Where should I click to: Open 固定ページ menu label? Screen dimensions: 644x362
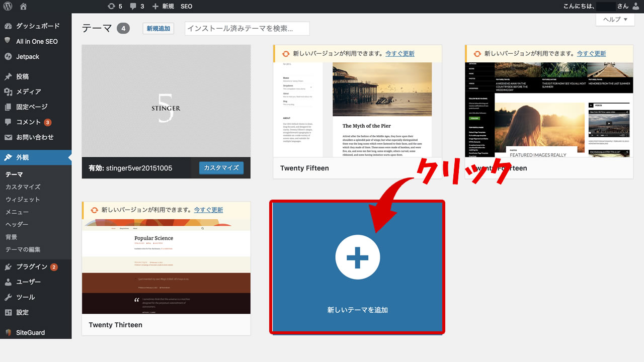[x=32, y=107]
